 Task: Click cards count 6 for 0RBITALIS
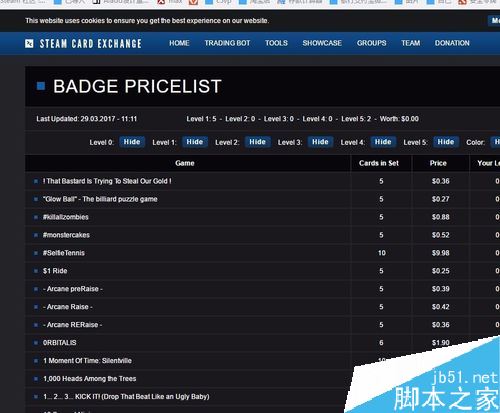pos(381,343)
